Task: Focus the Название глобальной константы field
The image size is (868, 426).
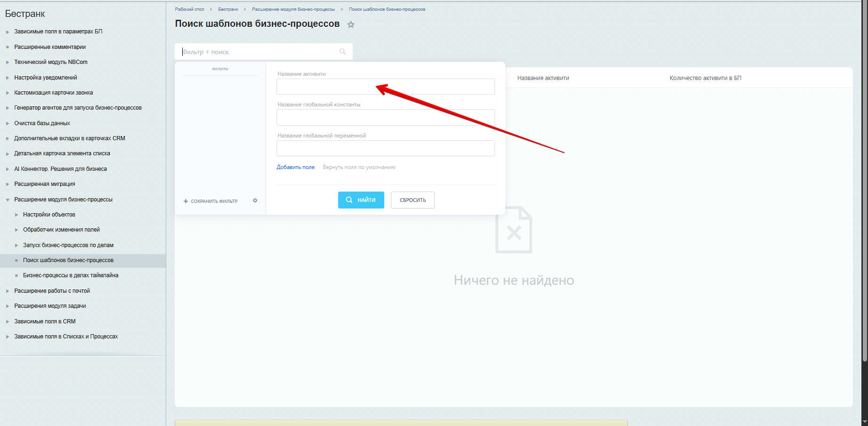Action: pos(385,118)
